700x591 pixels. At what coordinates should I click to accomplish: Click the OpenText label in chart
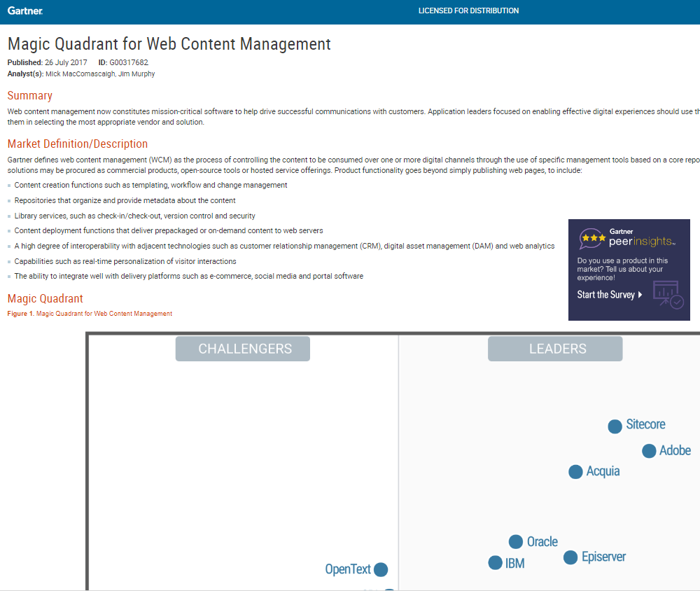click(x=348, y=569)
